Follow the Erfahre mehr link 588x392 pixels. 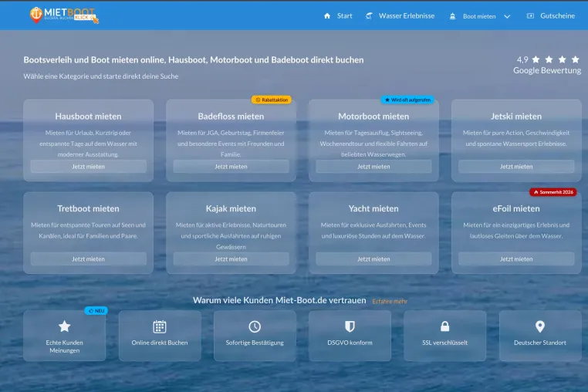pos(390,301)
